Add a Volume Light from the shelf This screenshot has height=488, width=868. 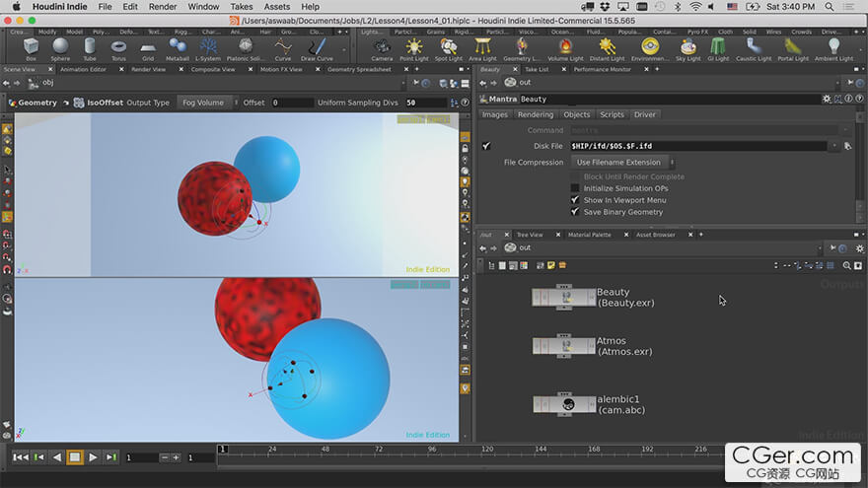pyautogui.click(x=565, y=49)
